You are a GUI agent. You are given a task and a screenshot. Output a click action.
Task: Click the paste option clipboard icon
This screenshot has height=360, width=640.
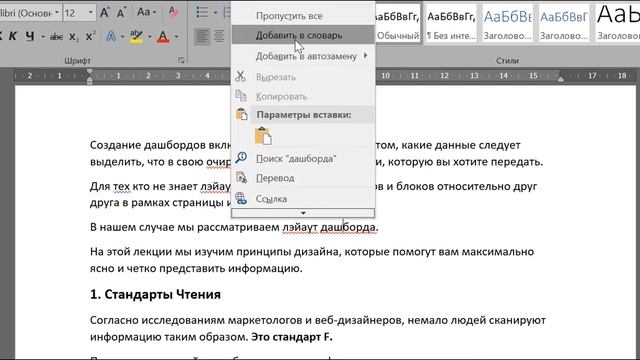click(x=263, y=136)
